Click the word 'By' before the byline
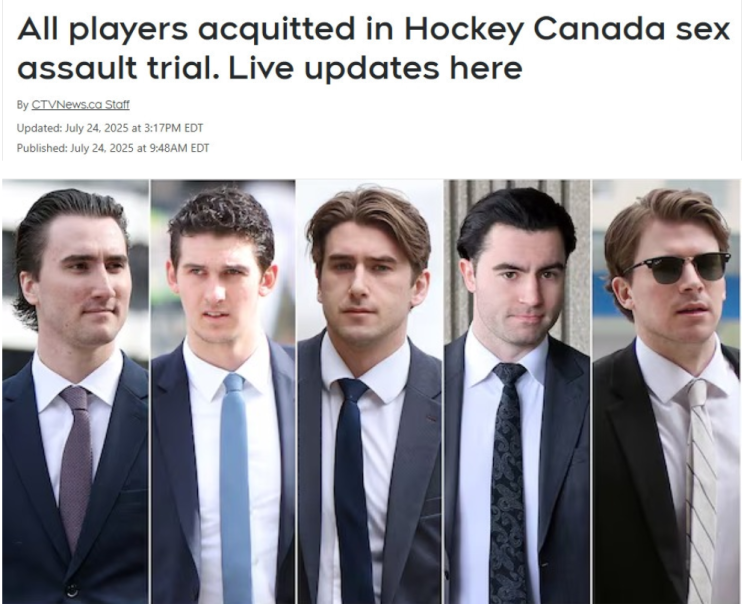 [22, 105]
